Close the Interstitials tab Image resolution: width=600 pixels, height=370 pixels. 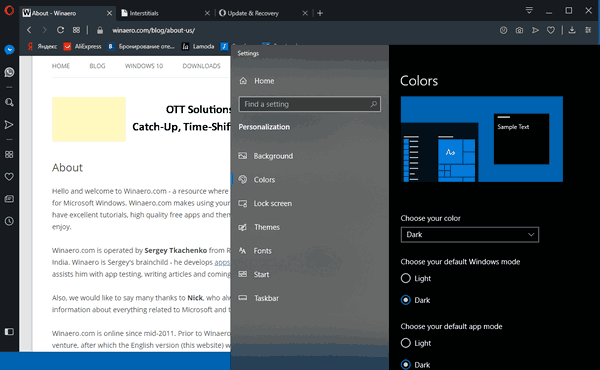tap(207, 13)
